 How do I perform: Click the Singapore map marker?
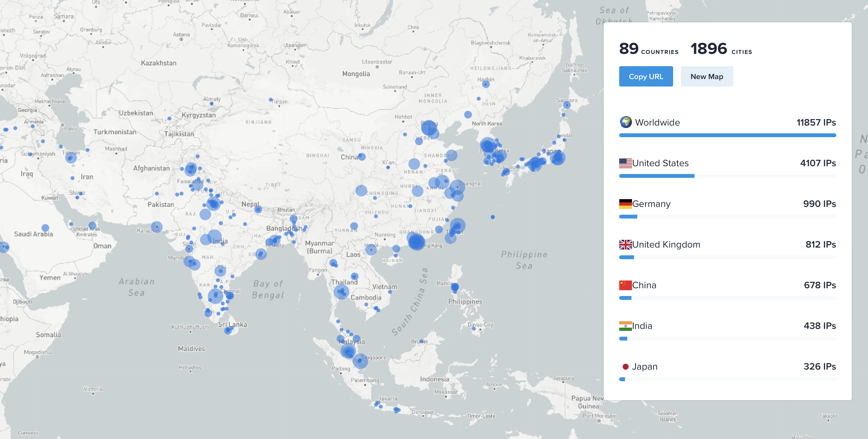click(360, 361)
